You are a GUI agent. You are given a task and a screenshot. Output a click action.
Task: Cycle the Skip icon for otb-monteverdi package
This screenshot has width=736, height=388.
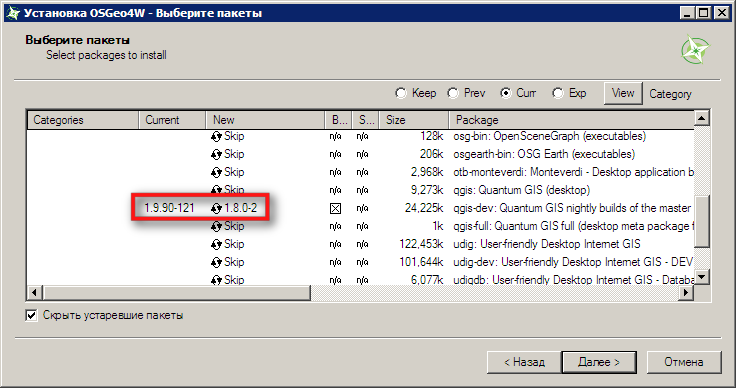coord(216,173)
